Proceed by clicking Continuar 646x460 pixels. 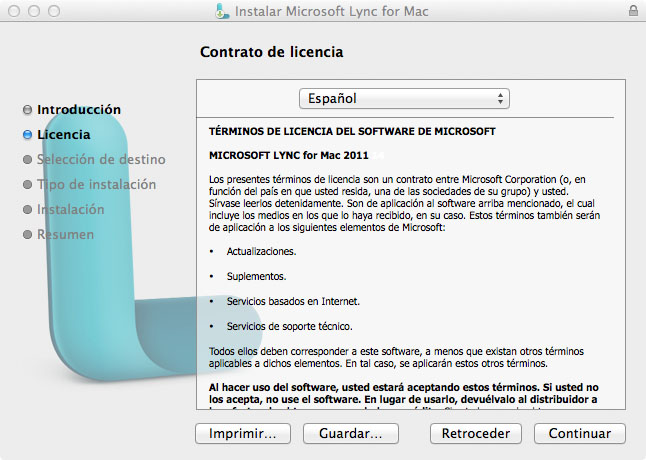[x=580, y=433]
